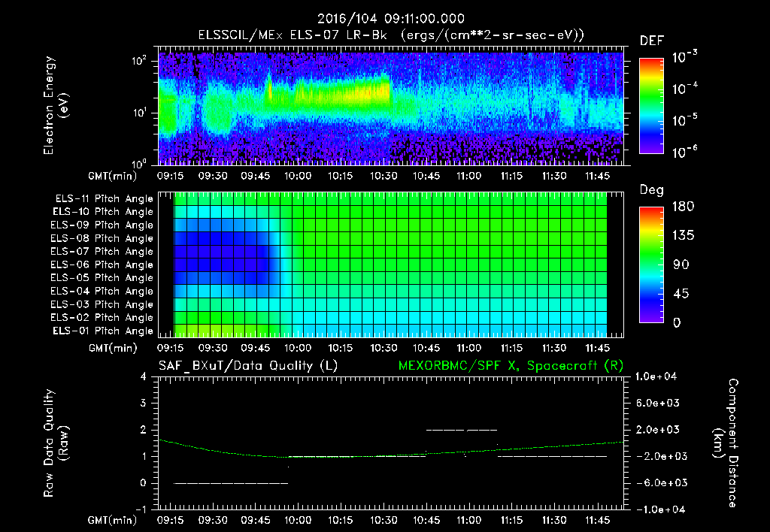Click the 10^-4 DEF scale value
770x532 pixels.
click(x=684, y=89)
